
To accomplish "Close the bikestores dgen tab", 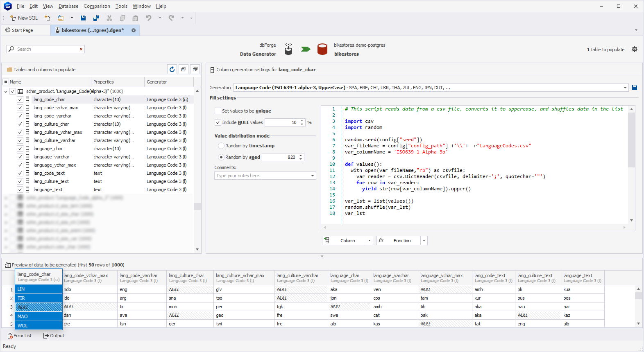I will [134, 30].
